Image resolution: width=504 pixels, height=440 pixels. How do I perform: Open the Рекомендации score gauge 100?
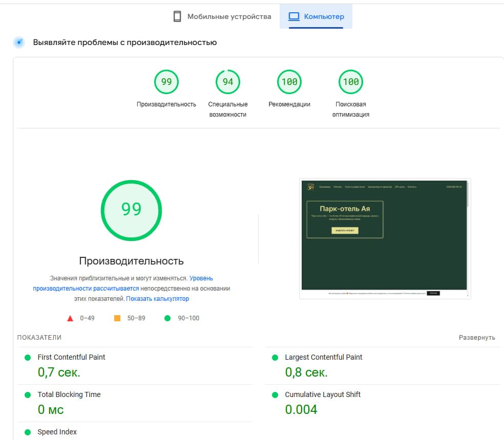(289, 82)
